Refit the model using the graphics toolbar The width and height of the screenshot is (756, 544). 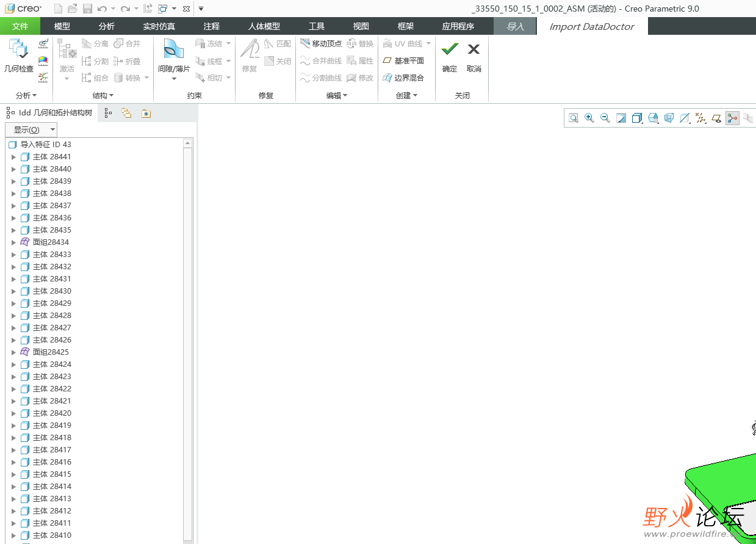[574, 118]
